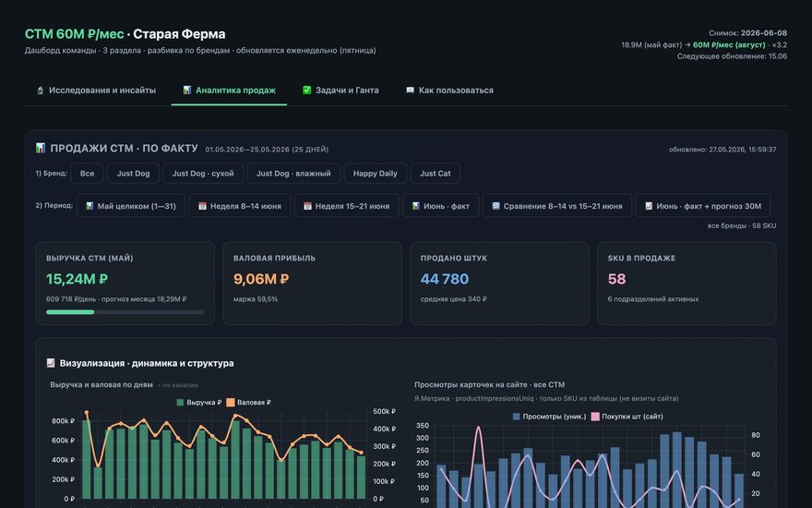The image size is (812, 508).
Task: Click the chart icon in Май целиком button
Action: [x=90, y=206]
